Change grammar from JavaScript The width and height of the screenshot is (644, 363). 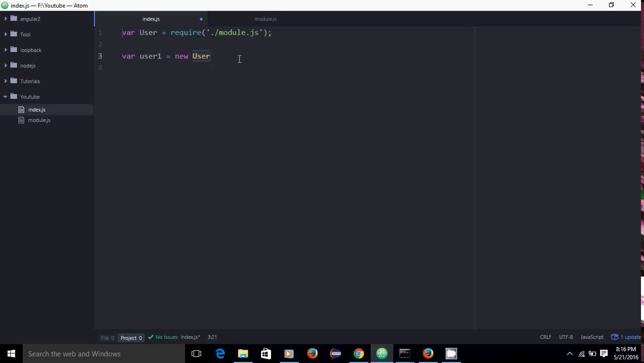592,337
